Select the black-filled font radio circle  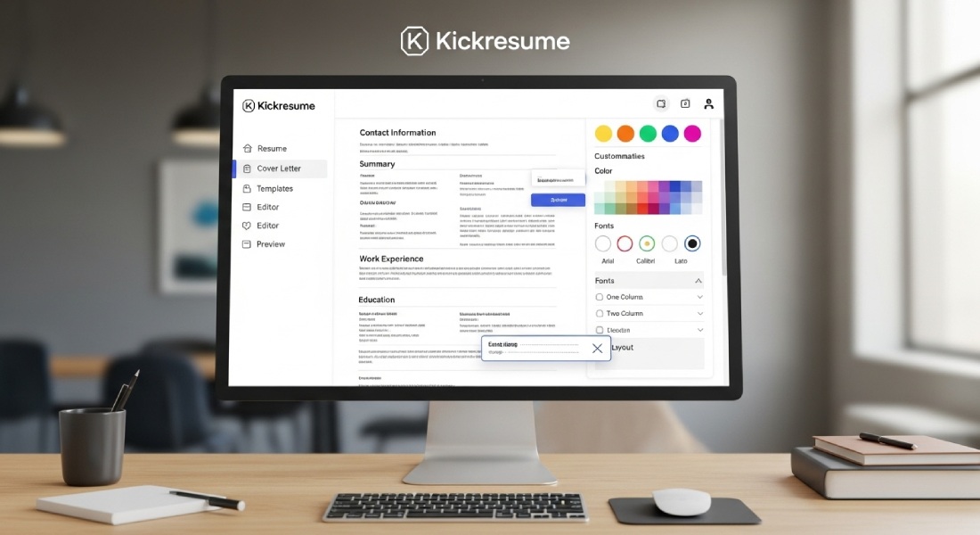pyautogui.click(x=692, y=243)
